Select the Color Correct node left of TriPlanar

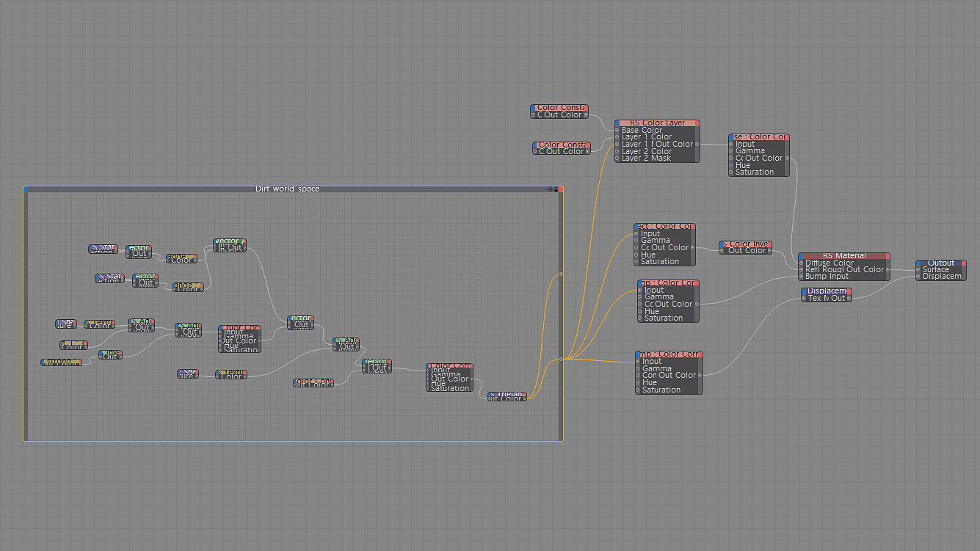[450, 377]
